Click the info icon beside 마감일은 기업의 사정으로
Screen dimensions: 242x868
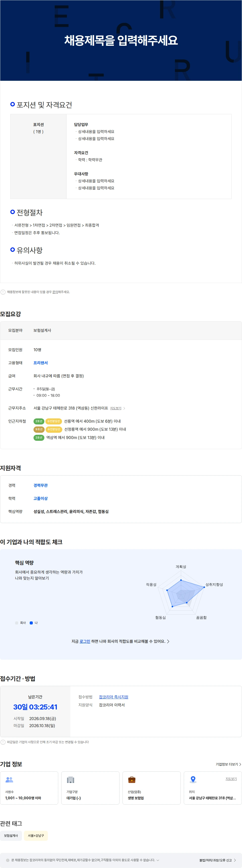[x=3, y=742]
